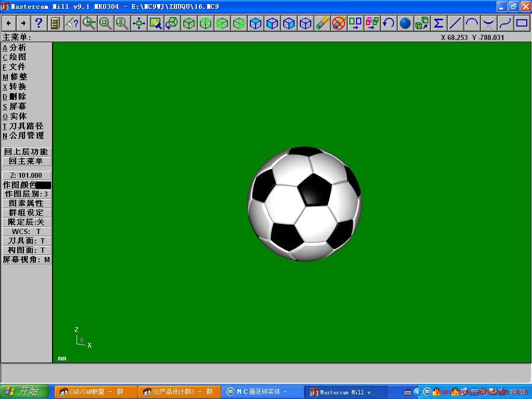
Task: Select the Line drawing tool
Action: (x=455, y=23)
